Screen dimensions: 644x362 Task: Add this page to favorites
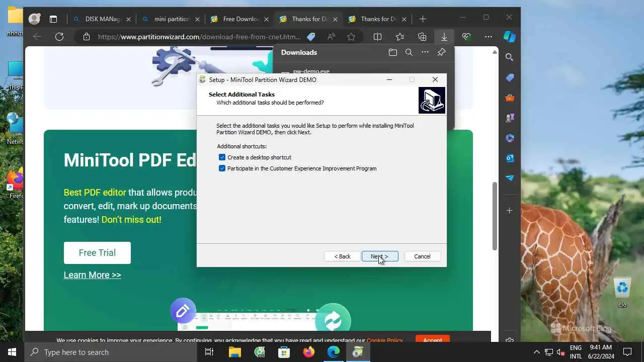[351, 37]
